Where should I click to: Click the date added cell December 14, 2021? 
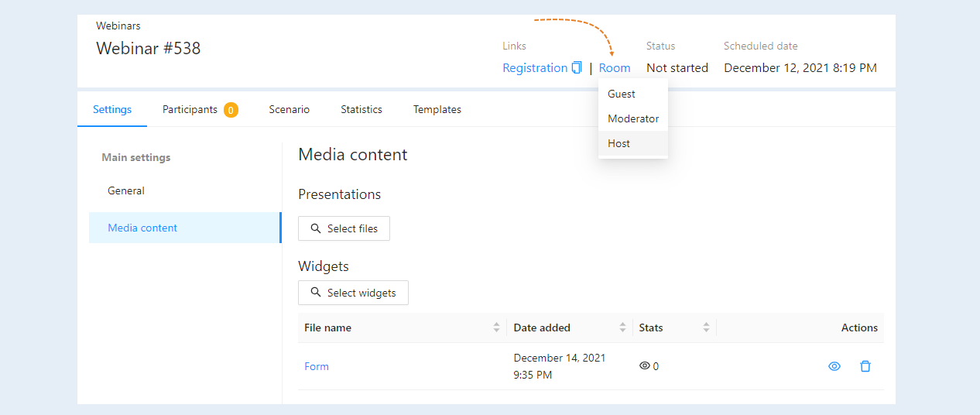point(560,366)
